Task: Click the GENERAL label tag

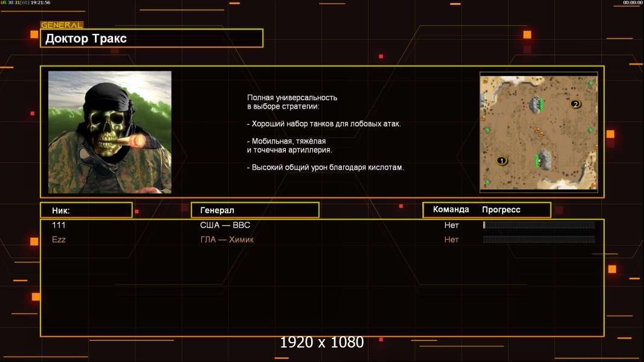Action: pos(62,25)
